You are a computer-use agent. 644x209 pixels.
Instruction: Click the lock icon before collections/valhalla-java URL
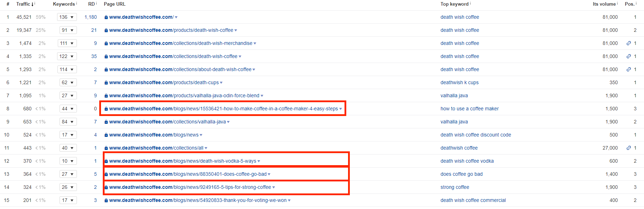point(106,122)
